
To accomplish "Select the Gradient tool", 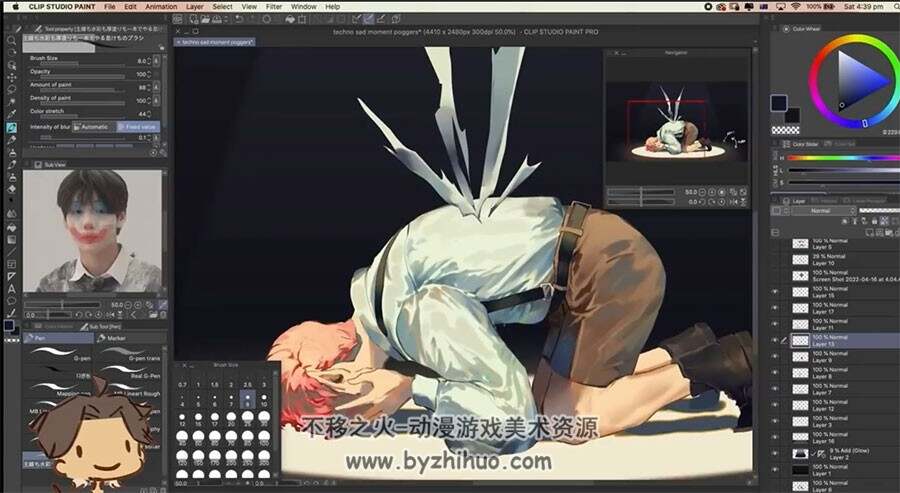I will pos(11,239).
